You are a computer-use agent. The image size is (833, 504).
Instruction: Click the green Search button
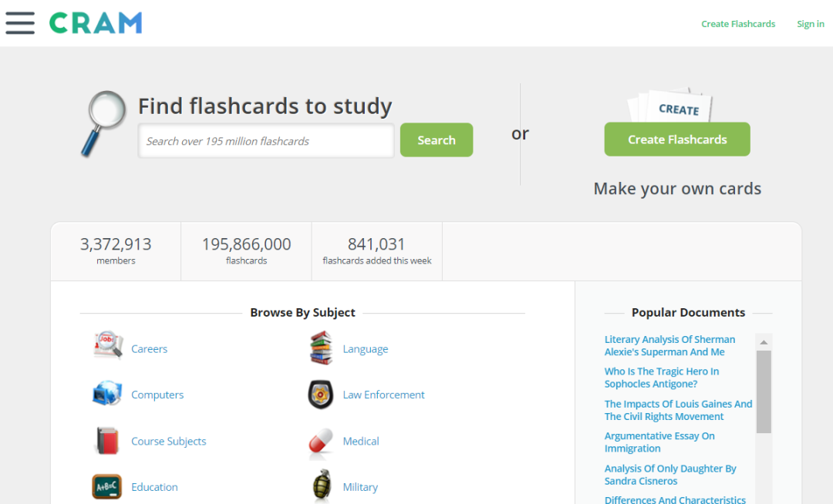436,140
